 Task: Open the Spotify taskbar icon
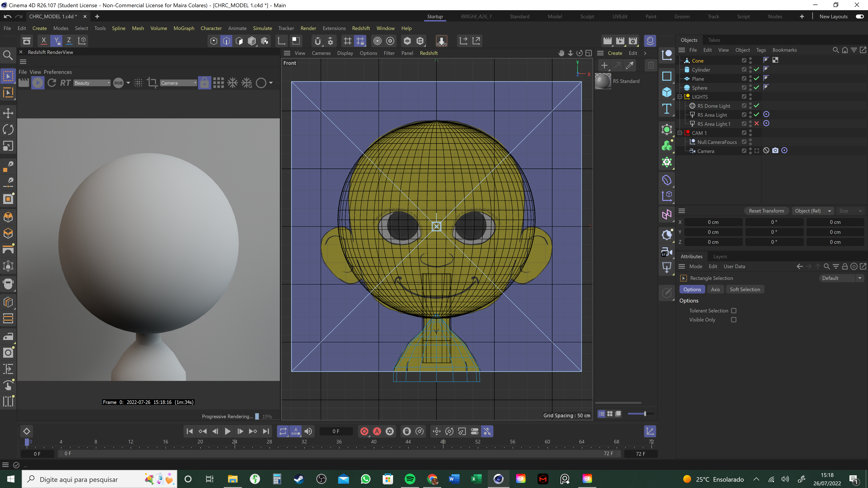tap(410, 479)
